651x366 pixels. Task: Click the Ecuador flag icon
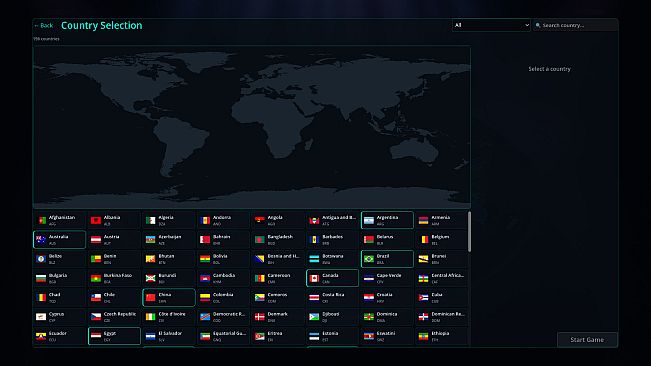[42, 336]
